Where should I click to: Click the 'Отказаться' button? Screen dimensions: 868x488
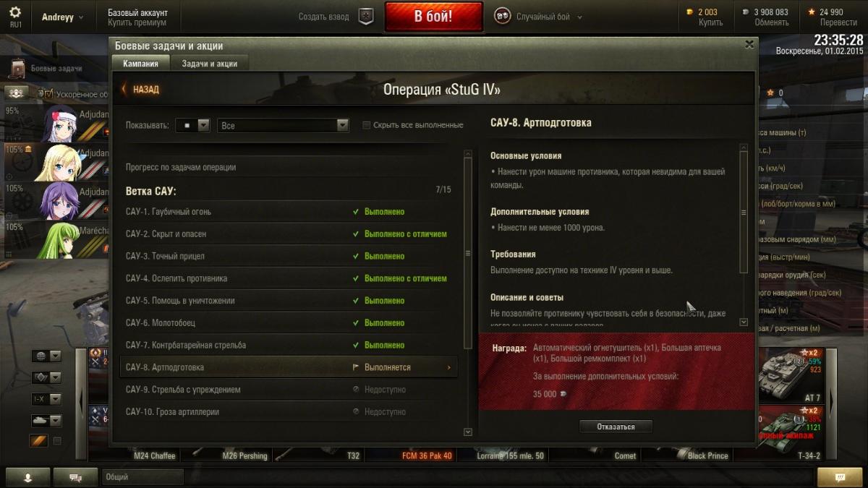point(616,427)
